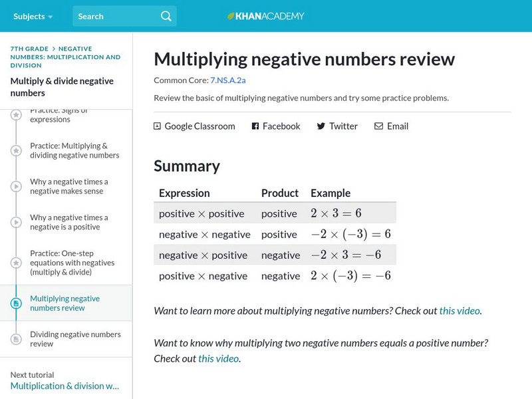This screenshot has width=532, height=399.
Task: Click the search magnifying glass icon
Action: click(166, 16)
